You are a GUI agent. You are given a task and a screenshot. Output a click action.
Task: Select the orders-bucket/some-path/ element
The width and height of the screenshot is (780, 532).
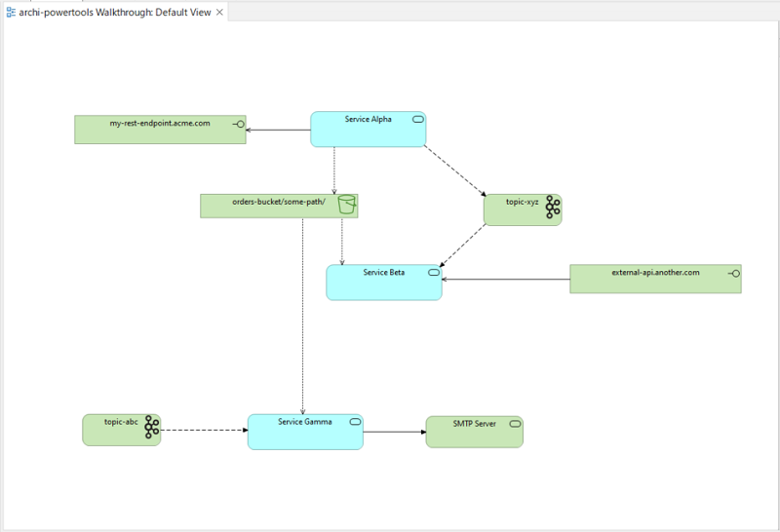click(279, 206)
